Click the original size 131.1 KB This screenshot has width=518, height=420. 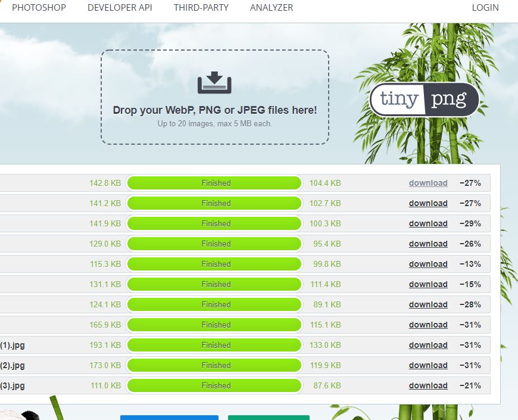pos(105,284)
